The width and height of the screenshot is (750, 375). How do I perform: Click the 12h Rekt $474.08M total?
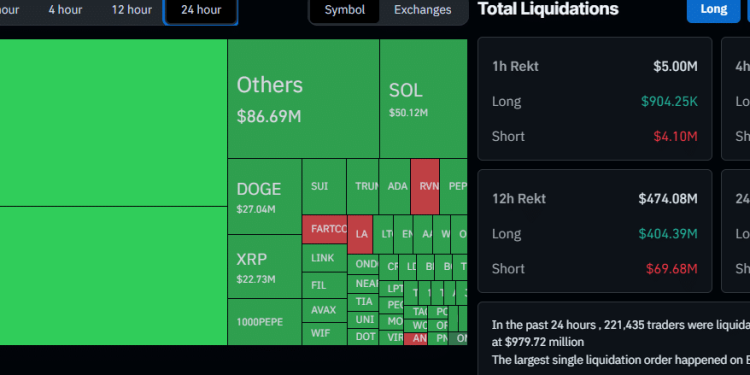click(x=668, y=199)
